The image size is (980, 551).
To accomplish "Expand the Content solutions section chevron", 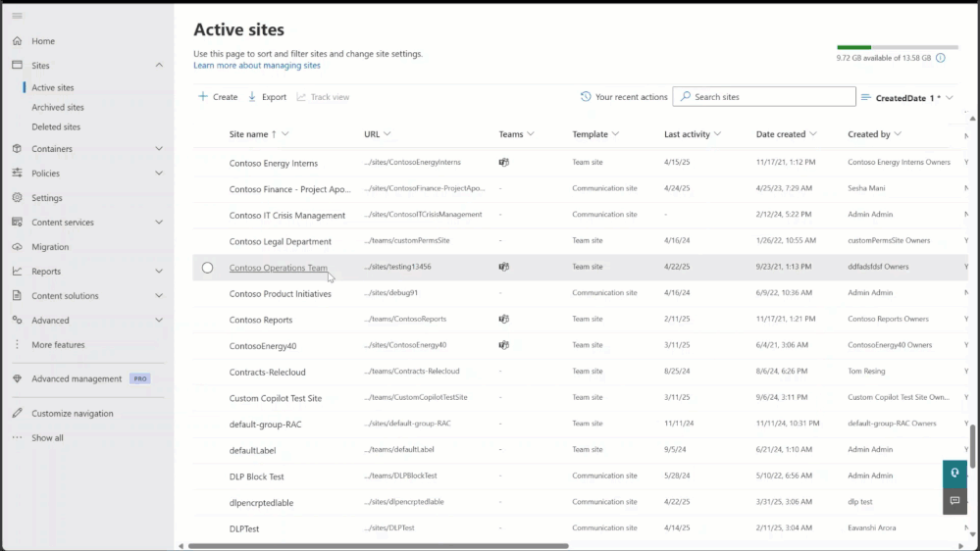I will click(159, 295).
